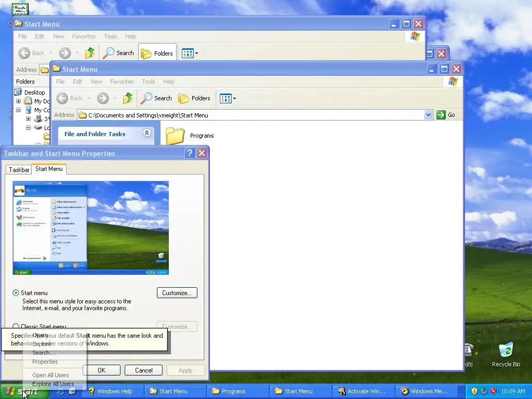Choose Open All Users context entry
This screenshot has width=532, height=399.
click(x=50, y=375)
